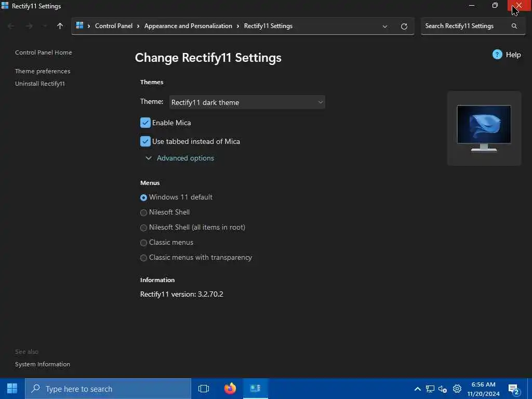532x399 pixels.
Task: Open Appearance and Personalization breadcrumb
Action: 188,26
